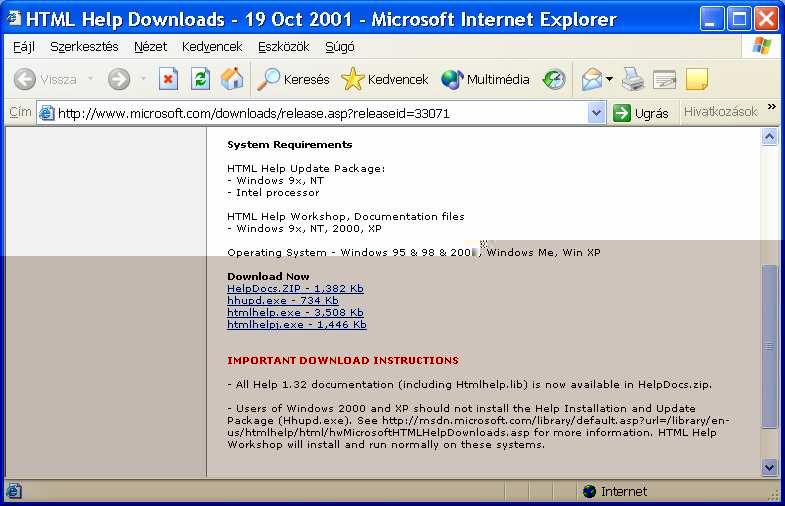This screenshot has width=785, height=506.
Task: Maximize the Internet Explorer window
Action: coord(739,19)
